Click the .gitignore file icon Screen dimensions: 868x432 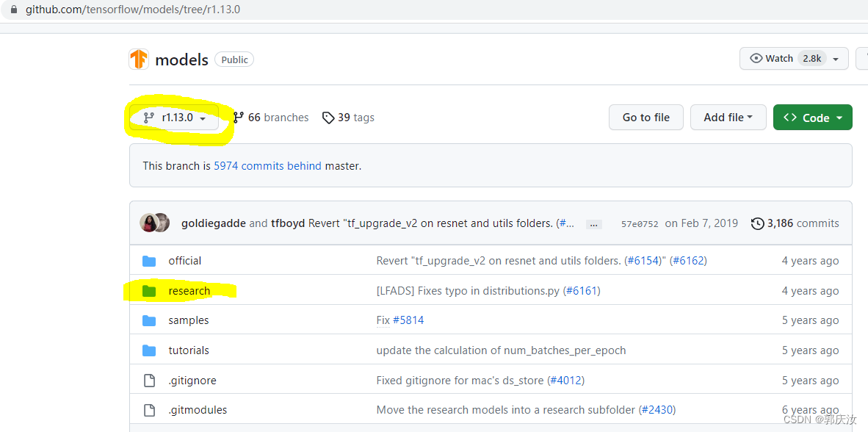[x=149, y=381]
